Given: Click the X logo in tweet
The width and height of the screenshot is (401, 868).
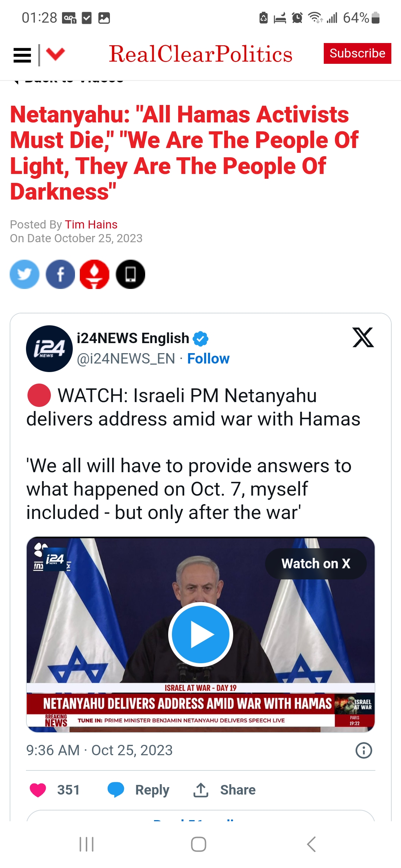Looking at the screenshot, I should 363,337.
